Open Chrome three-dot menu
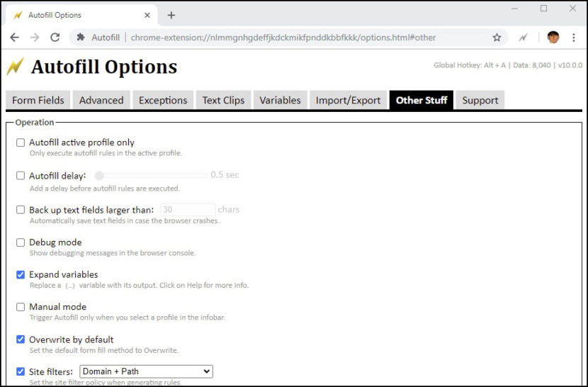588x387 pixels. click(x=573, y=37)
